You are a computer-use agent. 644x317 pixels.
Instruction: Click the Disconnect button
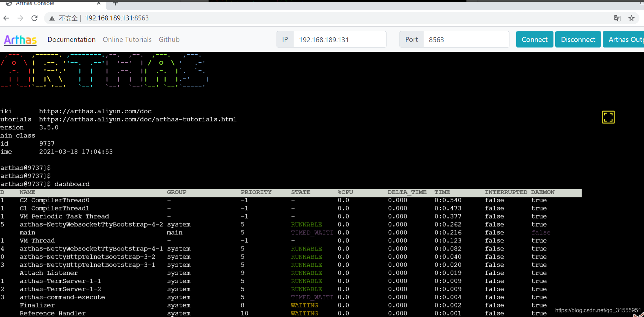[578, 39]
